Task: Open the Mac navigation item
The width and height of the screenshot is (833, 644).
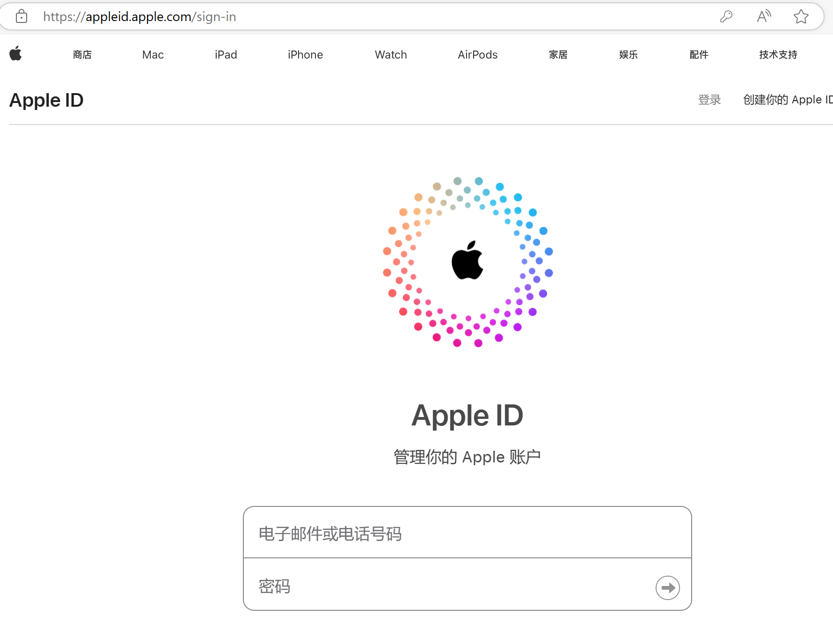Action: pyautogui.click(x=153, y=55)
